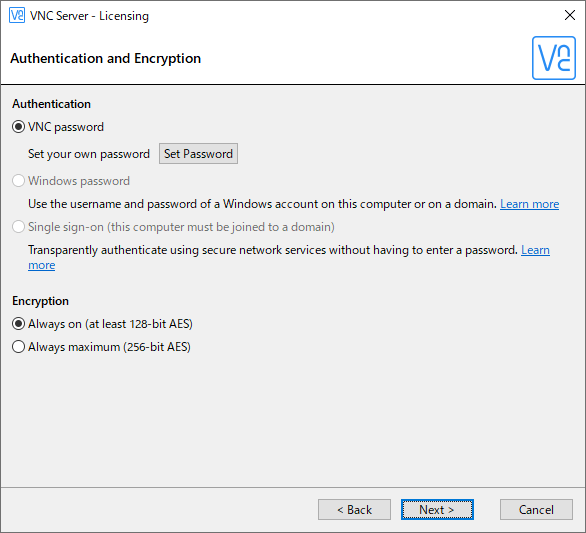Click the Authentication and Encryption page heading
Viewport: 586px width, 533px height.
click(105, 59)
